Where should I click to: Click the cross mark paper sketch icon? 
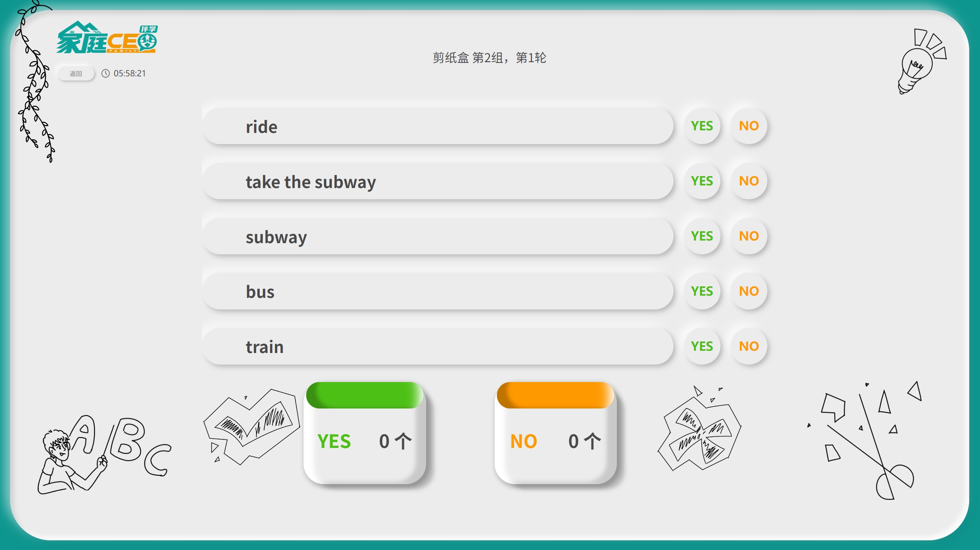pos(699,429)
